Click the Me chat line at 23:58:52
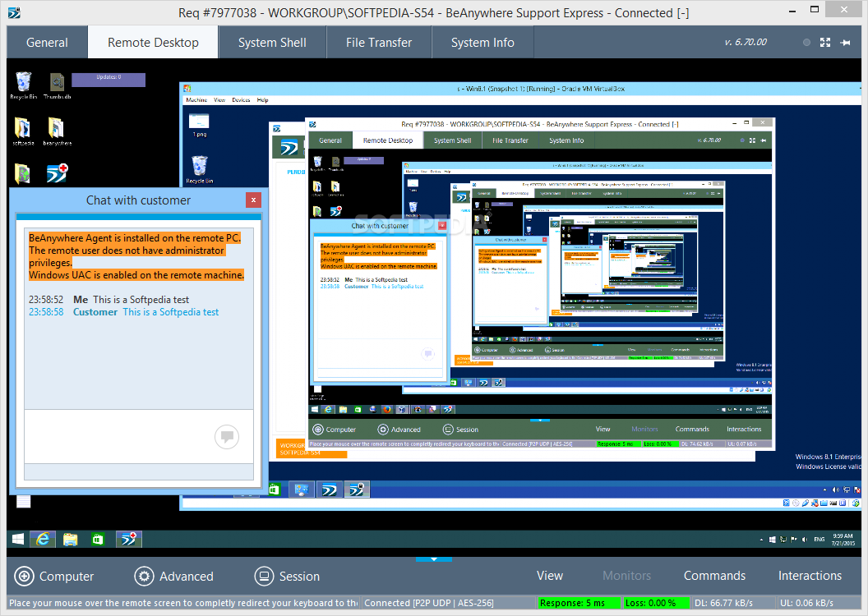The height and width of the screenshot is (616, 868). click(109, 299)
